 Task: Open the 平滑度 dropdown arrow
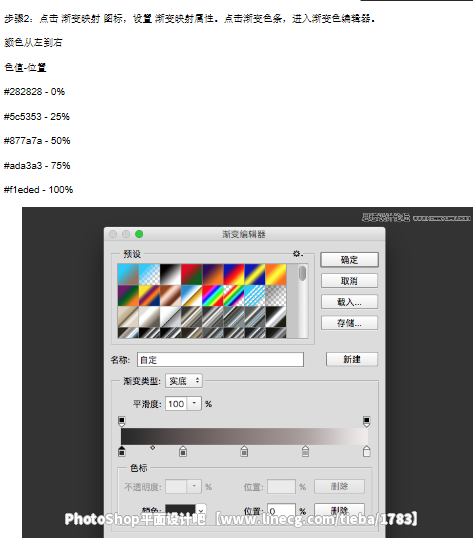[194, 404]
